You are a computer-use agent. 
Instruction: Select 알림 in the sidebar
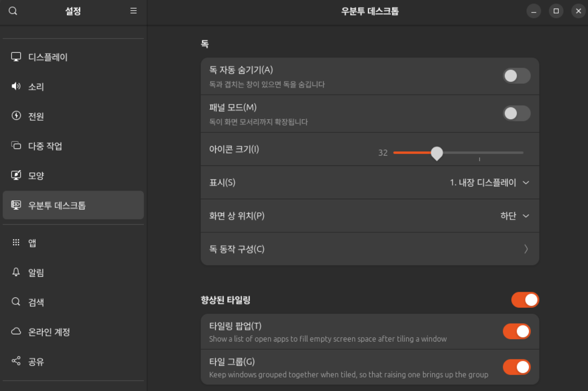(x=73, y=273)
